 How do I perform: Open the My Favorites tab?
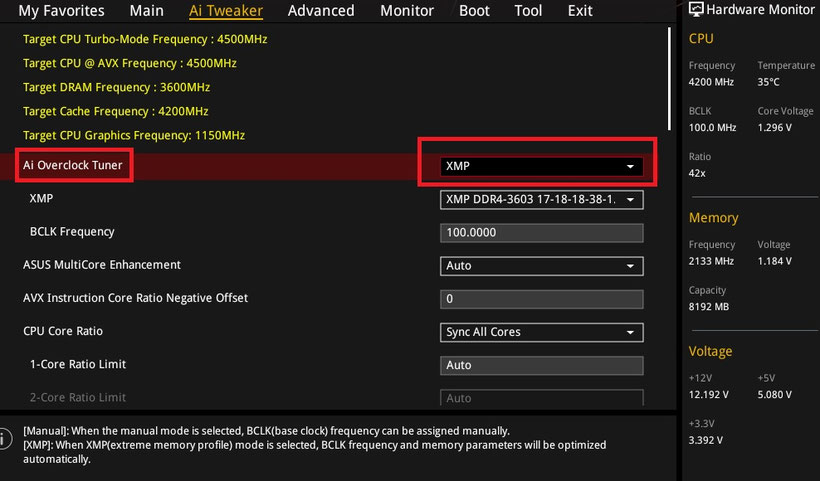61,11
